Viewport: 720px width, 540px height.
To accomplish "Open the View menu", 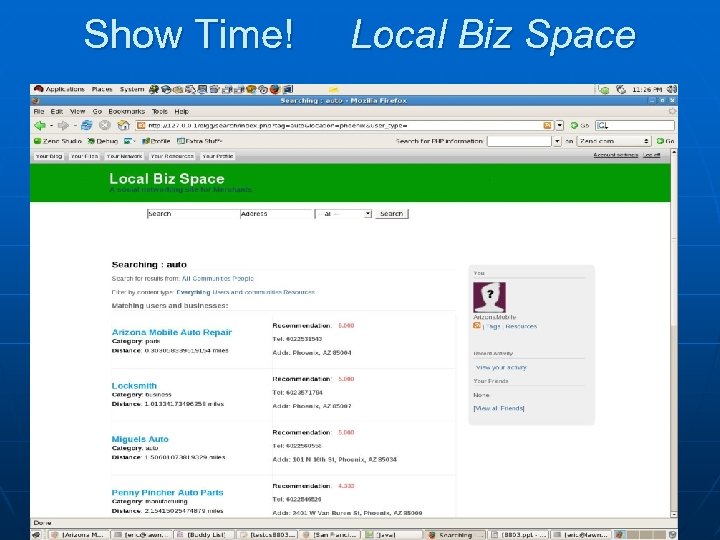I will [77, 111].
